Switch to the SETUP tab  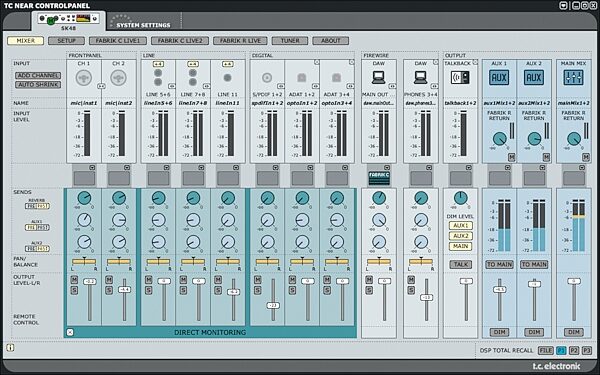pyautogui.click(x=66, y=41)
